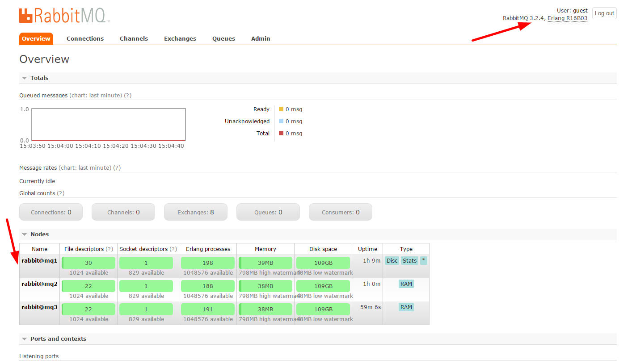Click the Currently idle text

[37, 181]
